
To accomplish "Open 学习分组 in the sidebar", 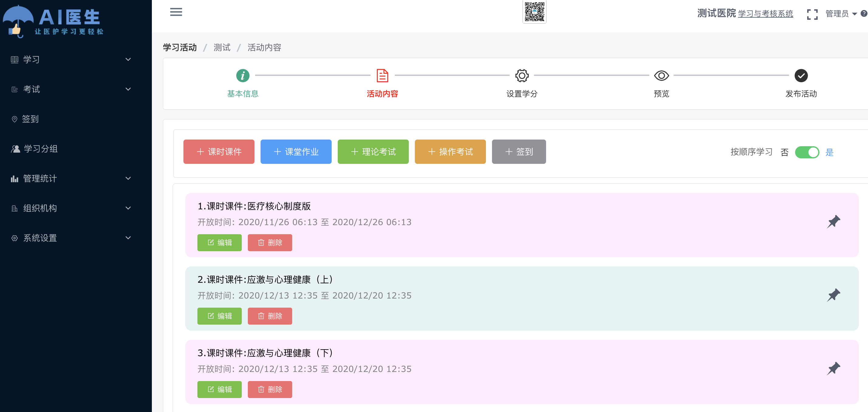I will (x=71, y=149).
